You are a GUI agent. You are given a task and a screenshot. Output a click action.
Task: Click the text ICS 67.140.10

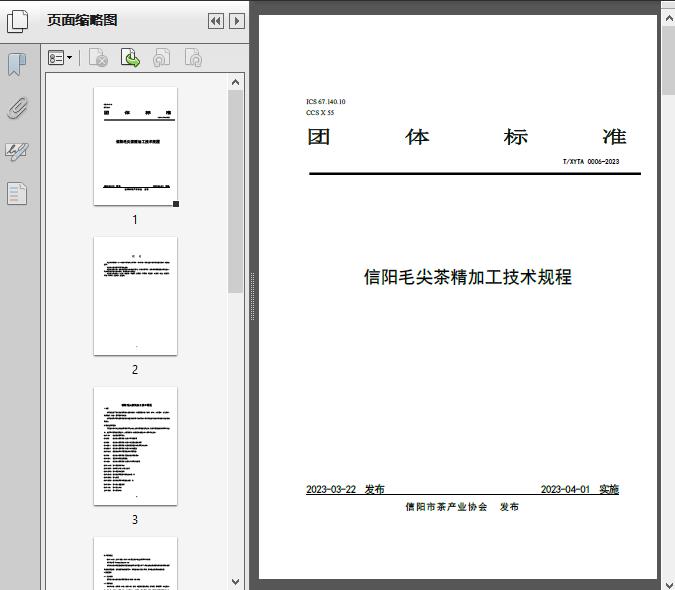[326, 102]
